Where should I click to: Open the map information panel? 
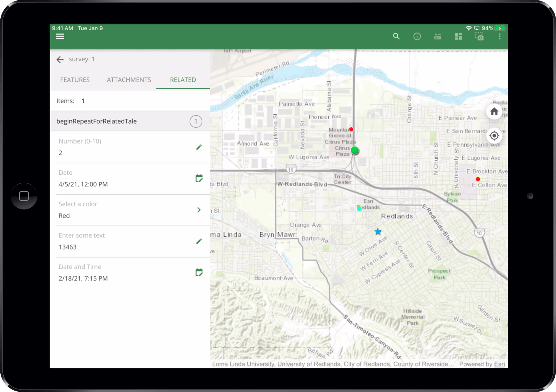coord(417,36)
